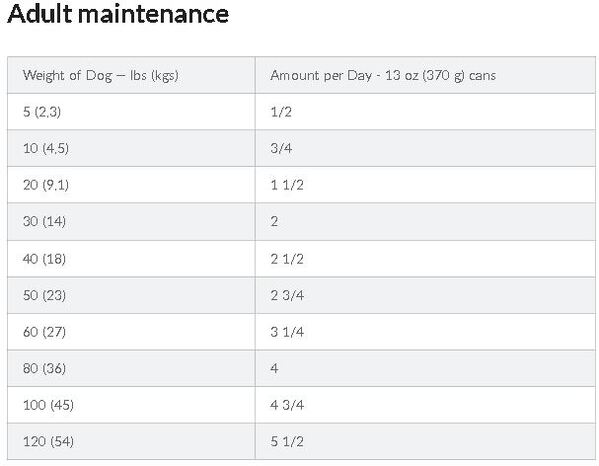
Task: Click the 1/2 cans amount cell
Action: (425, 112)
